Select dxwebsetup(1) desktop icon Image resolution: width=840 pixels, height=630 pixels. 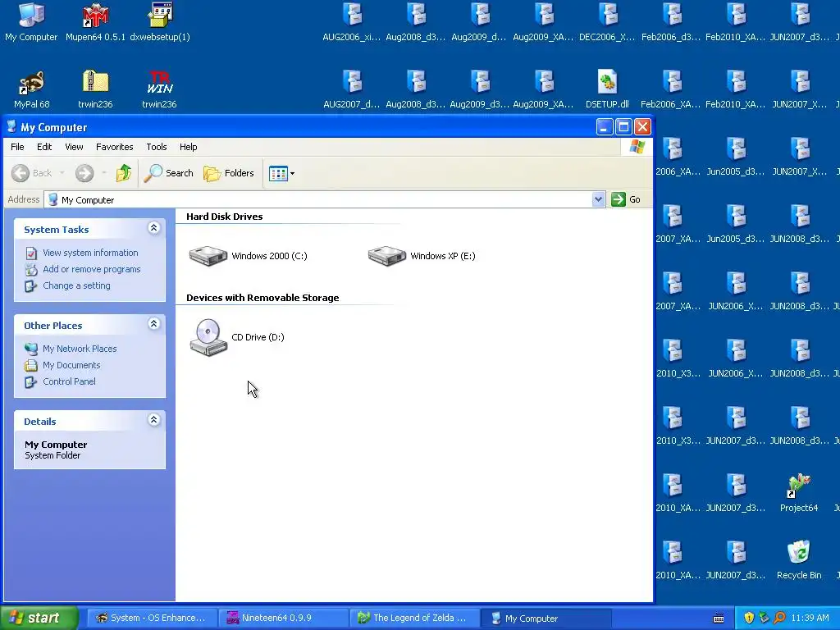pyautogui.click(x=160, y=22)
